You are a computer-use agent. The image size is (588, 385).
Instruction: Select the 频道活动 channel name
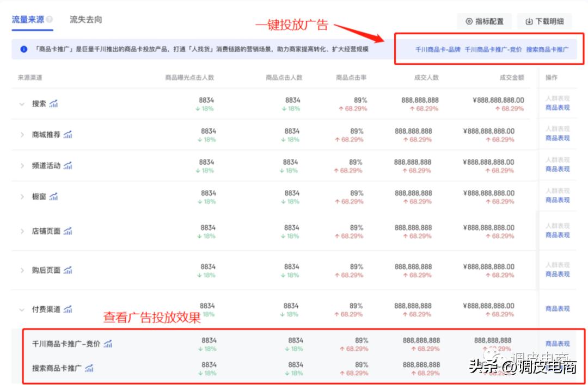[x=46, y=165]
